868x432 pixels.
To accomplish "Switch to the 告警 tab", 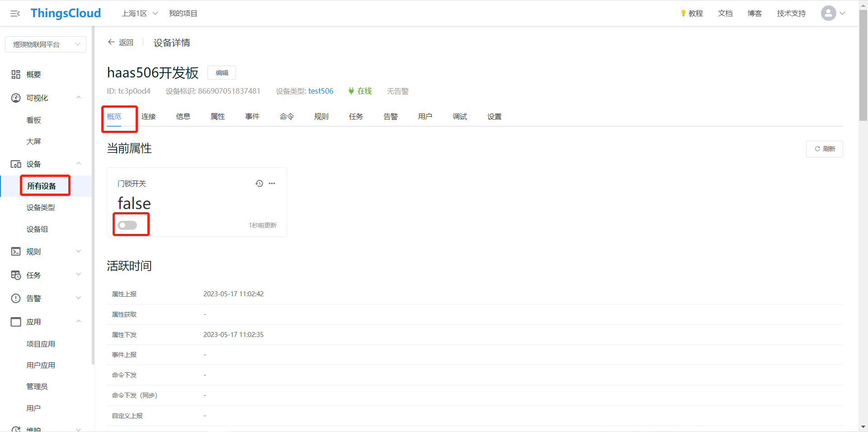I will [391, 117].
